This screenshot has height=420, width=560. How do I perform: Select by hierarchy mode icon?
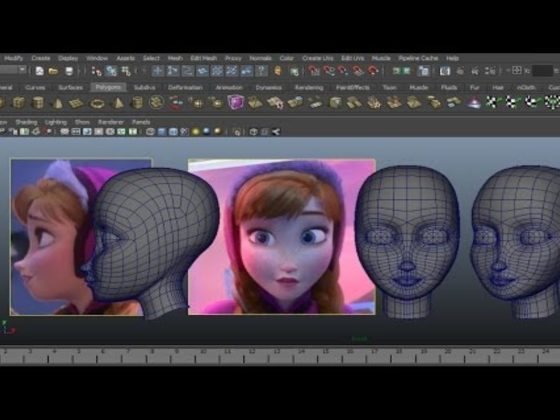pyautogui.click(x=96, y=71)
